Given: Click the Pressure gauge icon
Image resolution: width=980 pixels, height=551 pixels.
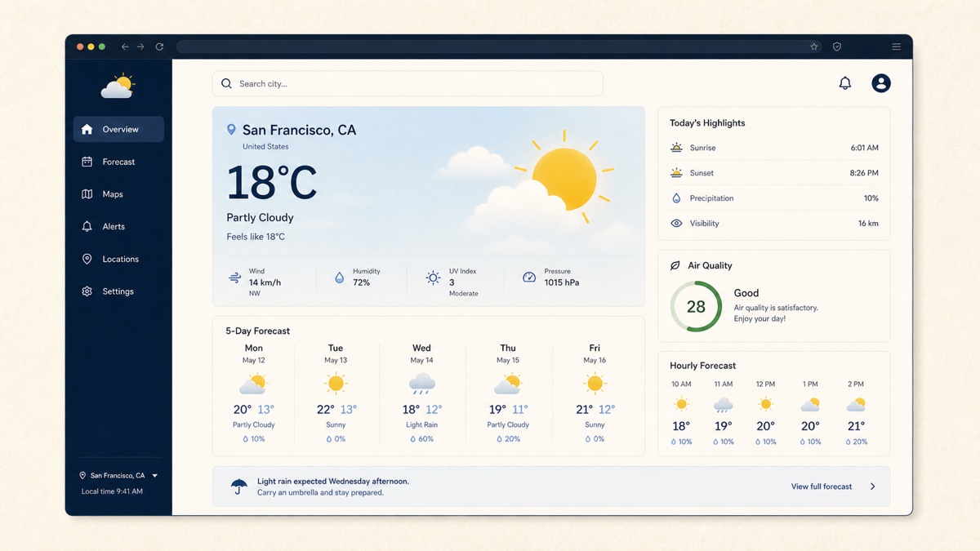Looking at the screenshot, I should (x=529, y=278).
